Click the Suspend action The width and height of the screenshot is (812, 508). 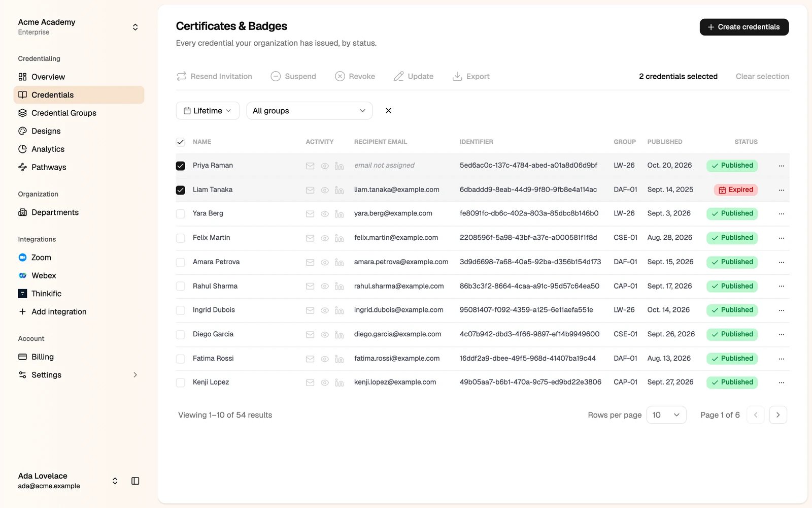tap(293, 76)
